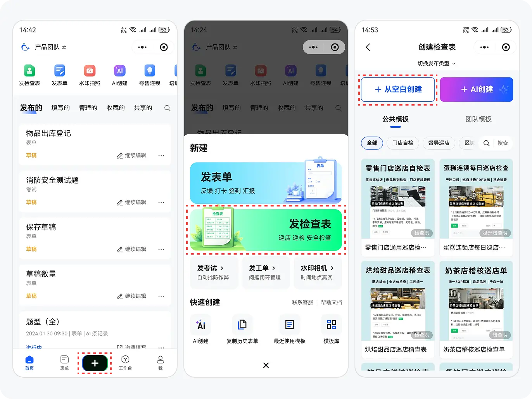Select 门店自检 filter chip
The image size is (532, 399).
(402, 143)
